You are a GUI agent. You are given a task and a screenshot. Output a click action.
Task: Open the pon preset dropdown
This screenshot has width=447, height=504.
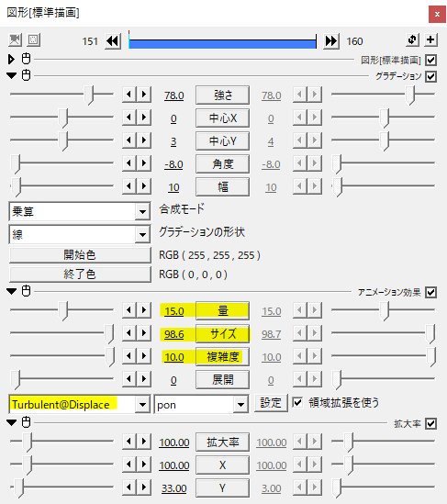point(201,404)
